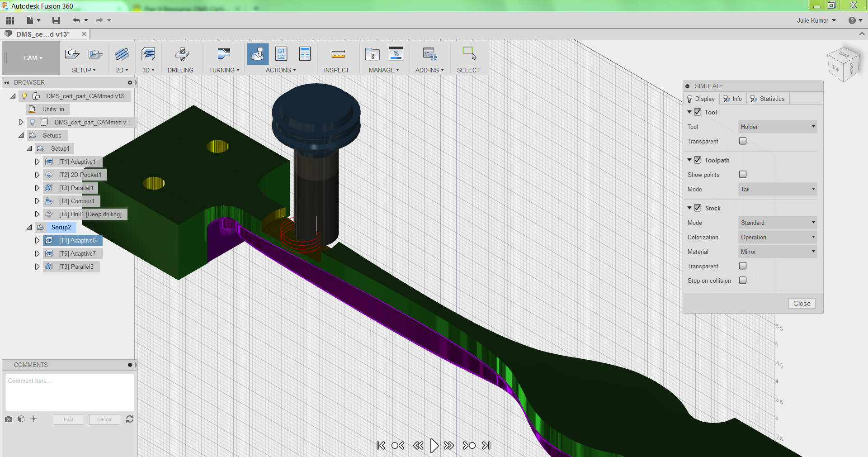Click the refresh comments icon
Viewport: 868px width, 457px height.
[x=130, y=419]
